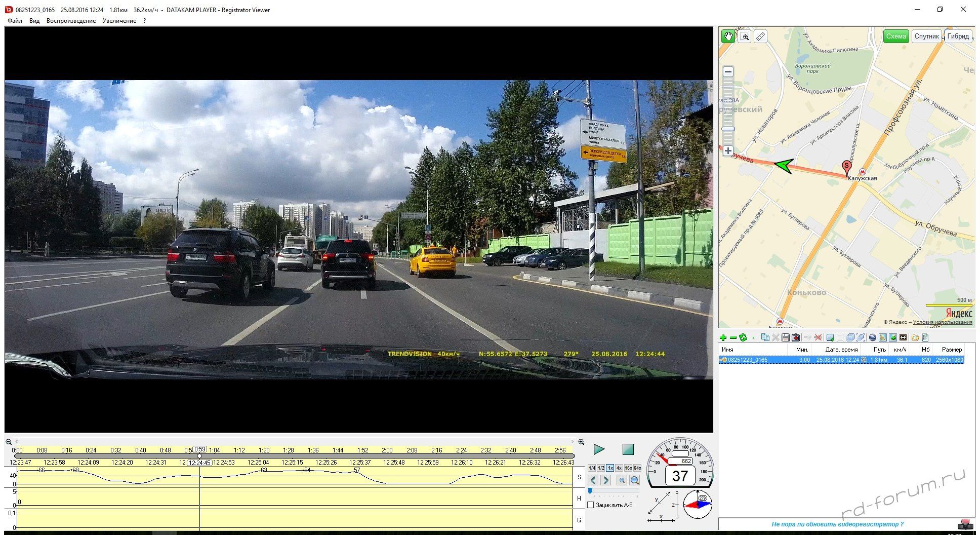Set playback speed to 64x
The width and height of the screenshot is (980, 535).
click(x=637, y=468)
